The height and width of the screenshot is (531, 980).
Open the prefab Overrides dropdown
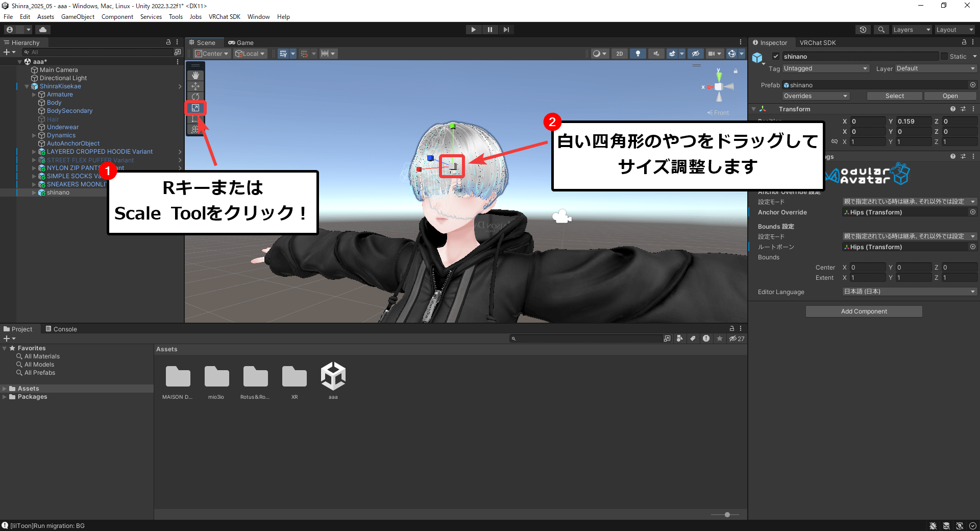(x=816, y=96)
